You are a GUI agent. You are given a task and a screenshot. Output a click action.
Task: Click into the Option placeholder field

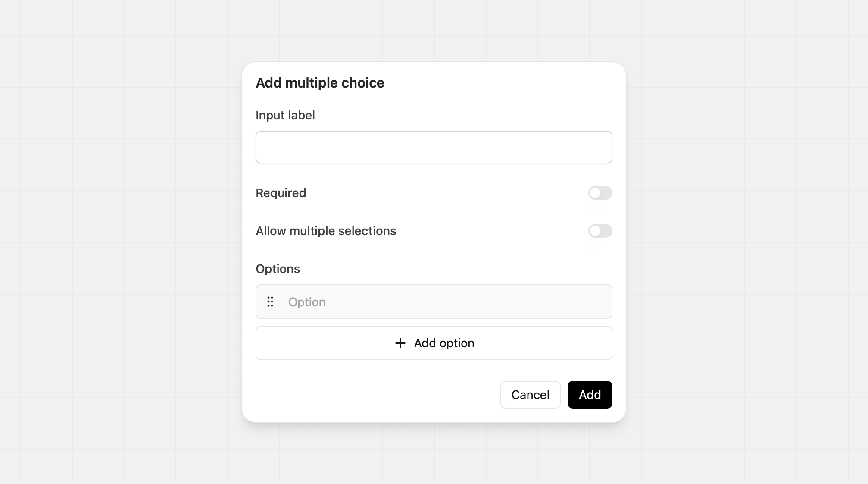444,302
